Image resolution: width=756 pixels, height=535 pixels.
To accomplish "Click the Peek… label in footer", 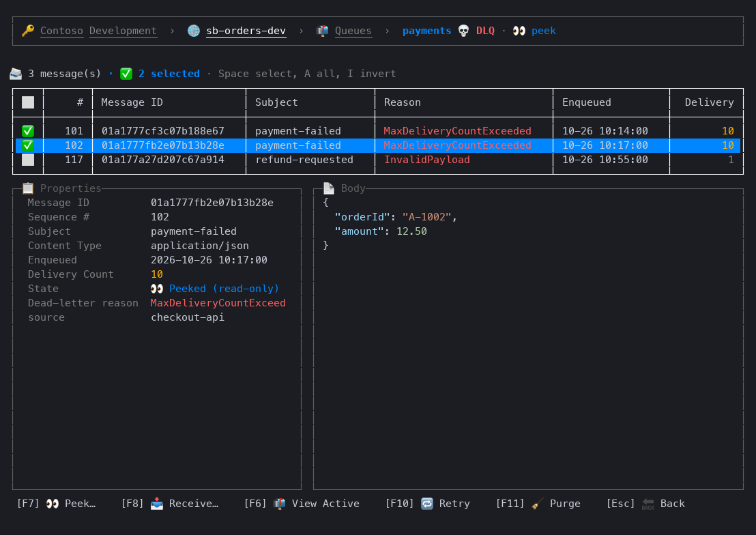I will (80, 504).
